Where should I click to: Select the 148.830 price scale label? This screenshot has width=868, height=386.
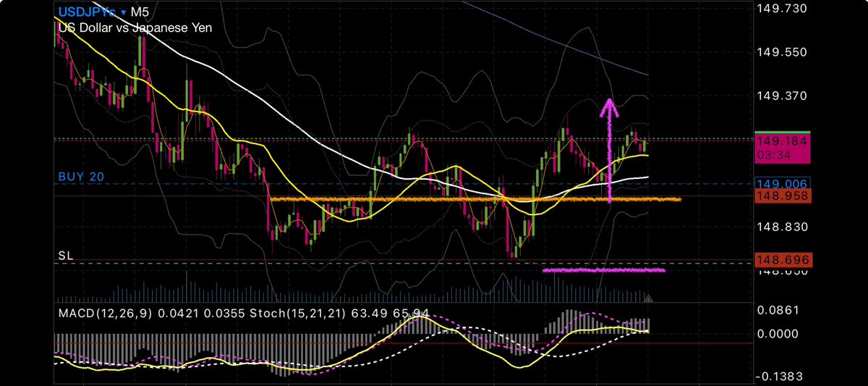click(784, 227)
